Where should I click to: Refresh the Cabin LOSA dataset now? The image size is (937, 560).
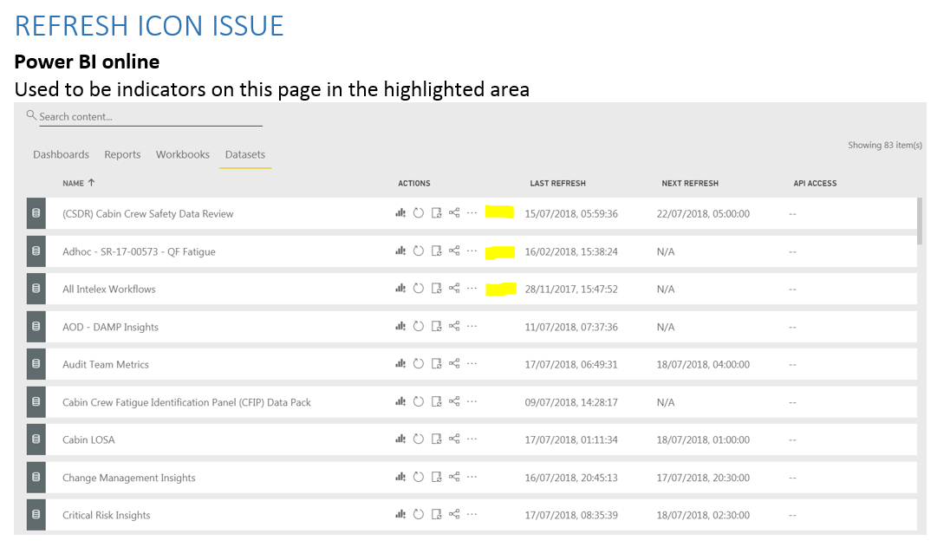point(419,439)
